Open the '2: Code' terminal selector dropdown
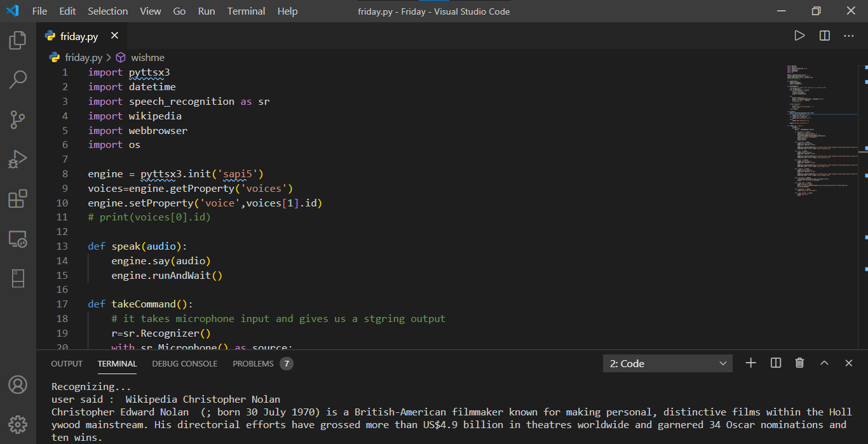Viewport: 868px width, 444px height. (667, 363)
